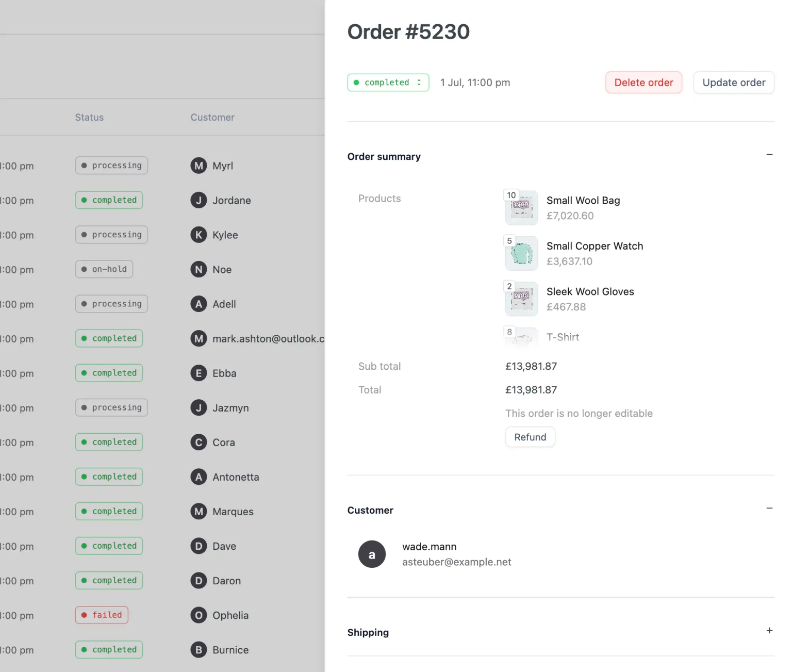
Task: Open the Sleek Wool Gloves product thumbnail
Action: point(522,299)
